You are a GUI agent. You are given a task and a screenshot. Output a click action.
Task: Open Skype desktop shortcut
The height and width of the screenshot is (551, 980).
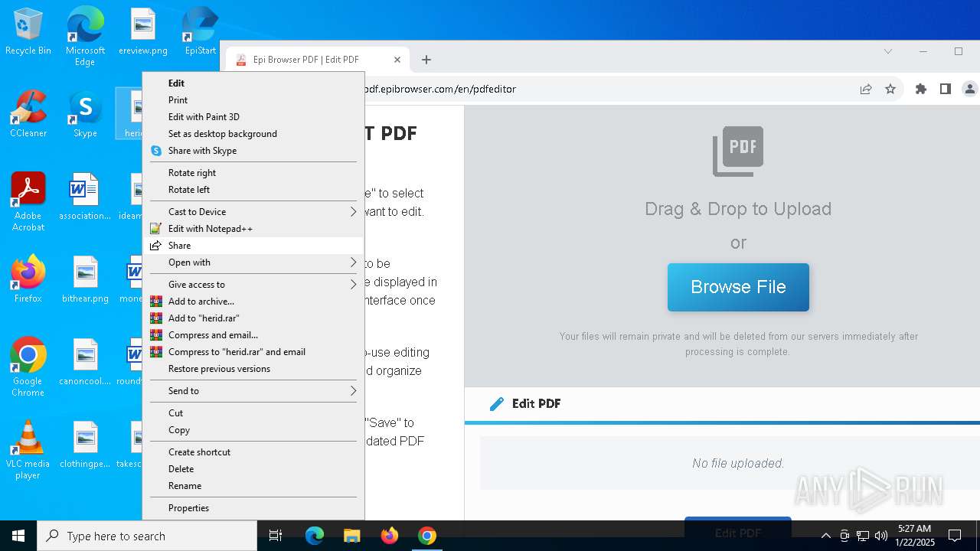coord(85,114)
